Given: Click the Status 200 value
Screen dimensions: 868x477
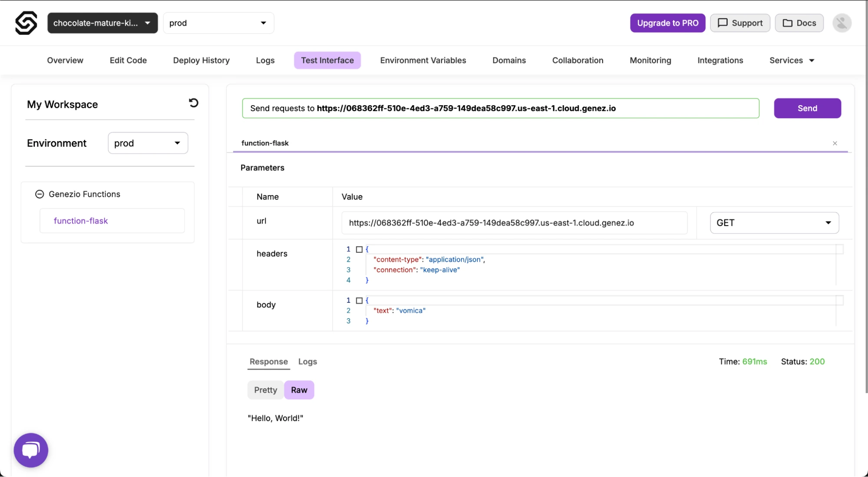Looking at the screenshot, I should [817, 361].
